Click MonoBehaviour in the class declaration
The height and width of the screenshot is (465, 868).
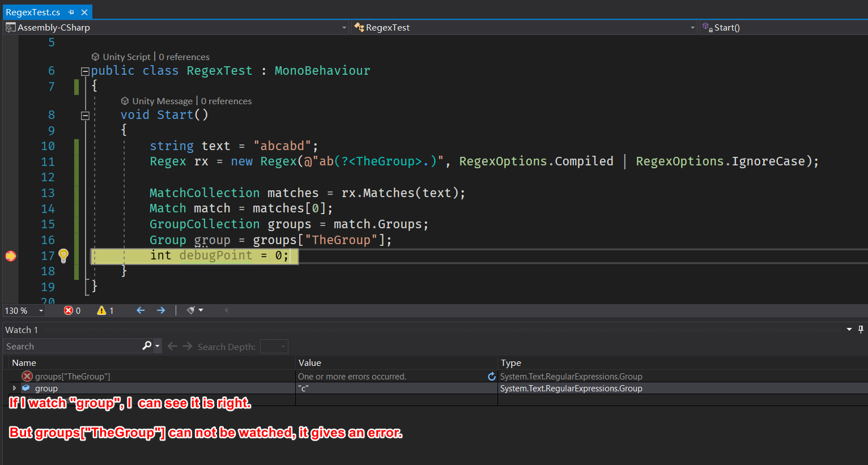point(322,71)
